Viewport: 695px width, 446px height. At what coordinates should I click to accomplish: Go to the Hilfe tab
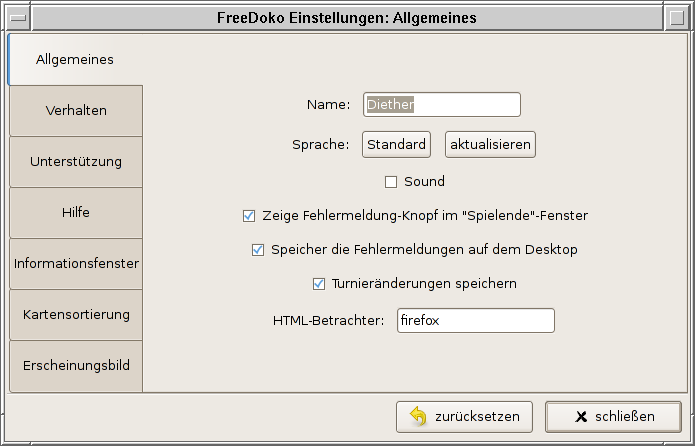click(76, 213)
